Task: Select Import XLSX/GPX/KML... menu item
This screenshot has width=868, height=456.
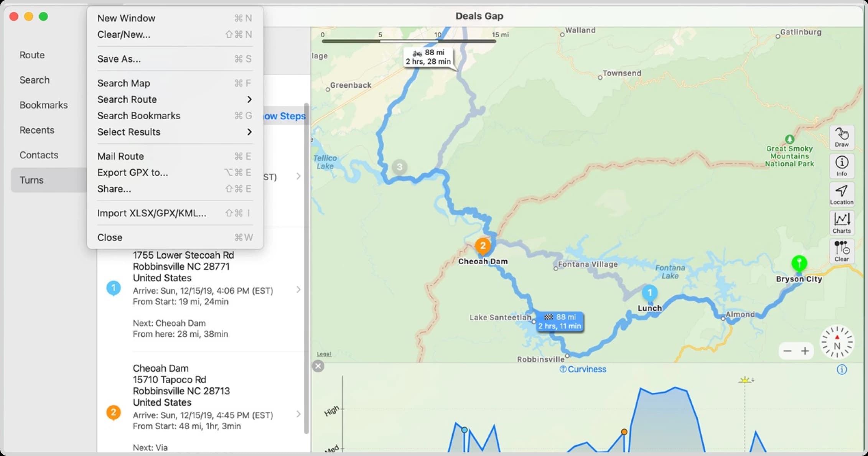Action: [x=175, y=213]
